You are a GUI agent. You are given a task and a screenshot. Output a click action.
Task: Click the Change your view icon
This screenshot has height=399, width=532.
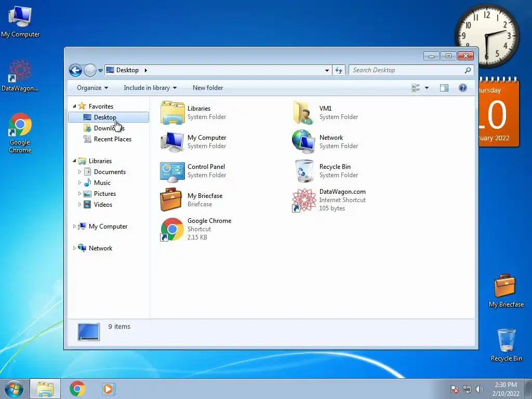pos(416,88)
